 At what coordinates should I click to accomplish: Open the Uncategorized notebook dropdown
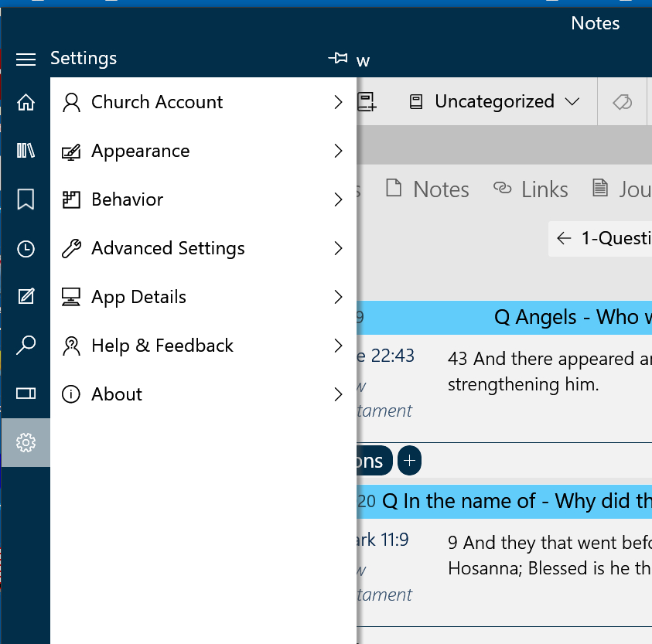495,102
